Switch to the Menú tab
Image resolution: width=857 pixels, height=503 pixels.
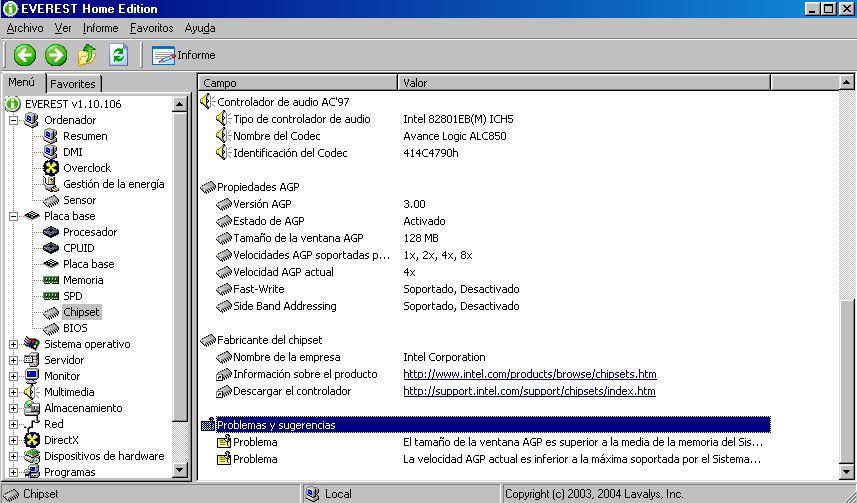click(x=22, y=82)
